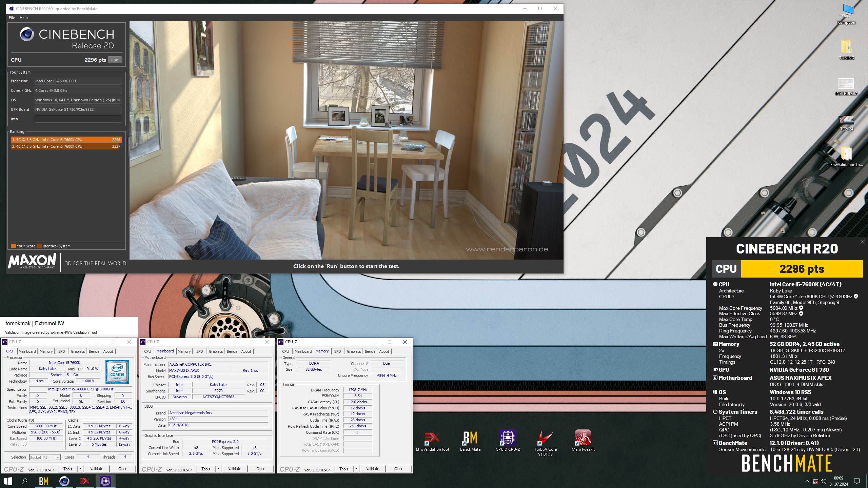Select ranking entry with score 2227
The width and height of the screenshot is (868, 488).
pos(66,146)
